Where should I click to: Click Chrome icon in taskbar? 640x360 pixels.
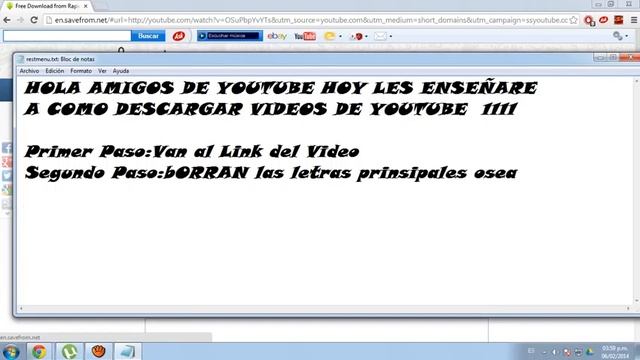pyautogui.click(x=39, y=351)
